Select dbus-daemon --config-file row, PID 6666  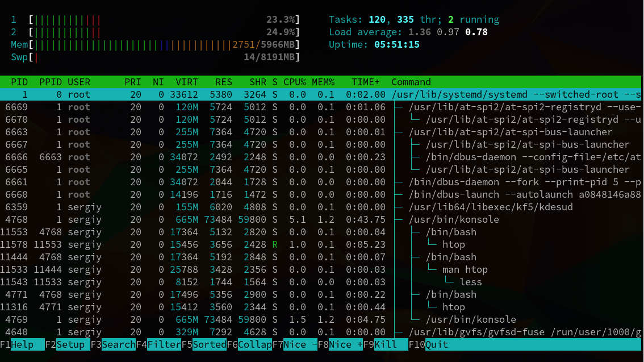tap(320, 157)
